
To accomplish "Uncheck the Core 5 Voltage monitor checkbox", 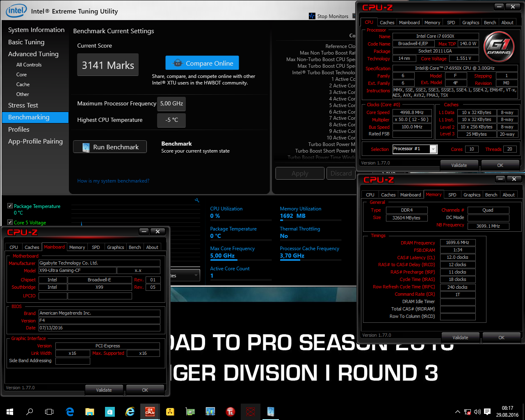I will pyautogui.click(x=10, y=222).
